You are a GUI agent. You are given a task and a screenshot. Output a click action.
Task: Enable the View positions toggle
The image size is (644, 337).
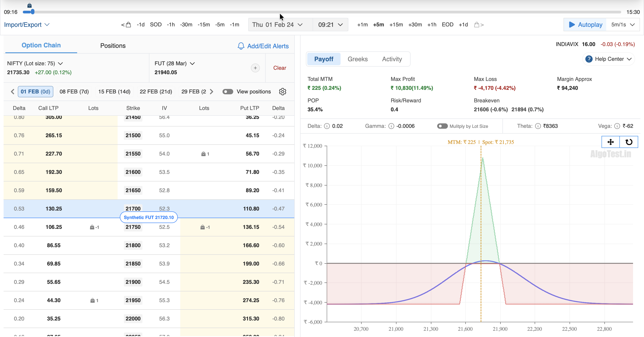click(227, 92)
